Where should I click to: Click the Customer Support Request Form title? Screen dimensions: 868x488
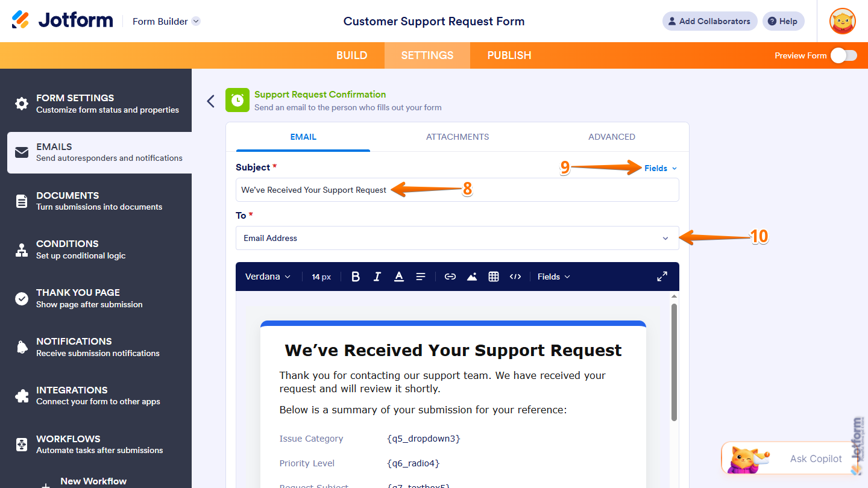[x=434, y=21]
